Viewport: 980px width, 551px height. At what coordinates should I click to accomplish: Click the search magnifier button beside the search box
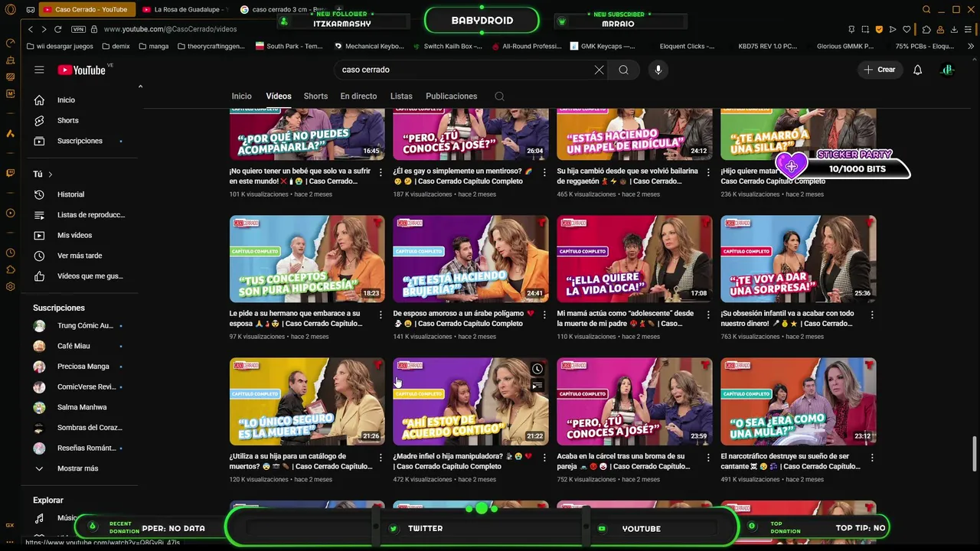point(624,70)
